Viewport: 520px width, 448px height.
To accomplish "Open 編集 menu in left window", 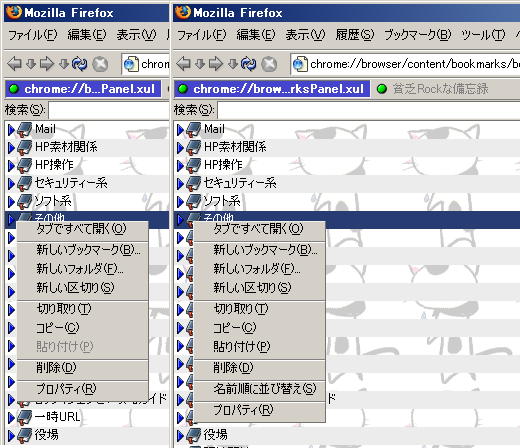I will click(x=87, y=35).
